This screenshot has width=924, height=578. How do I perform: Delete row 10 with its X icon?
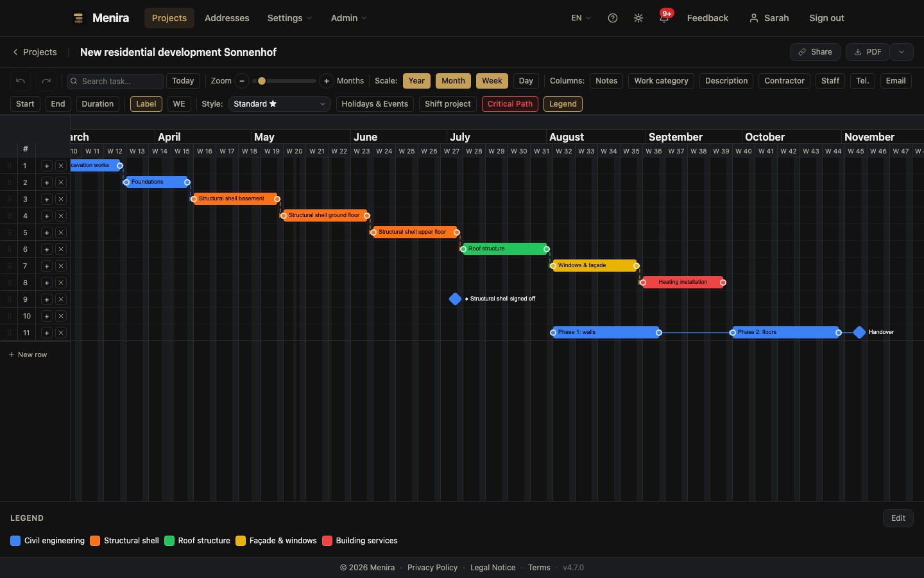pyautogui.click(x=61, y=316)
